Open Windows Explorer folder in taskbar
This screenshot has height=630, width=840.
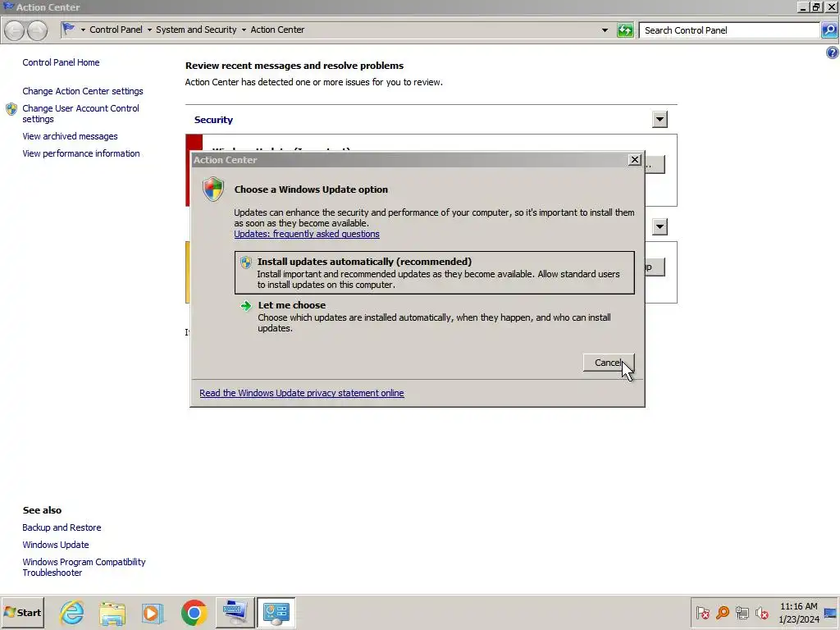112,612
